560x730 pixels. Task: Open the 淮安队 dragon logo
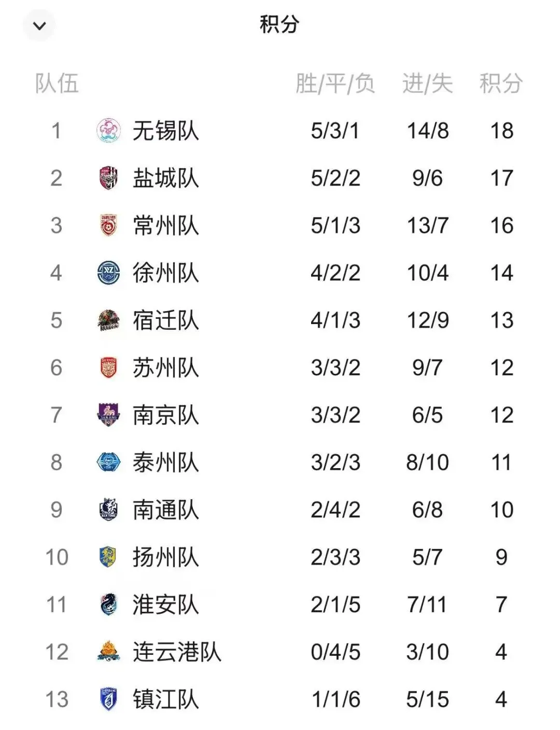tap(109, 605)
